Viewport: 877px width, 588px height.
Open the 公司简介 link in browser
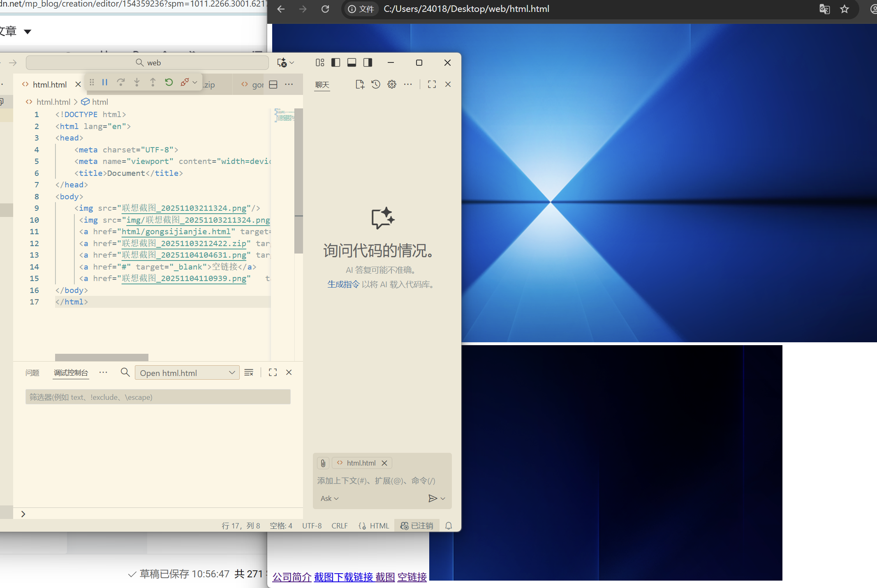292,577
